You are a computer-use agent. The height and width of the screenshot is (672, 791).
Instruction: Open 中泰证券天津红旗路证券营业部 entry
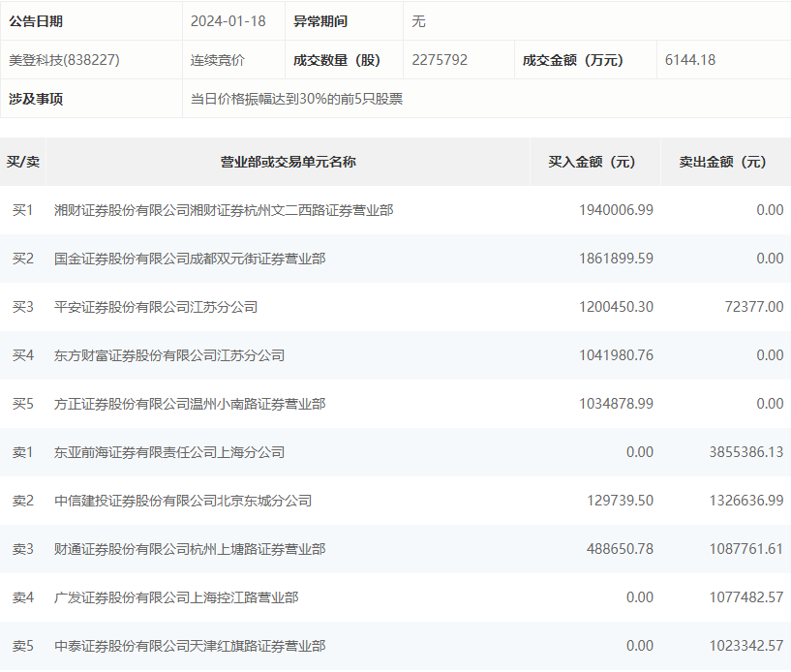coord(190,646)
